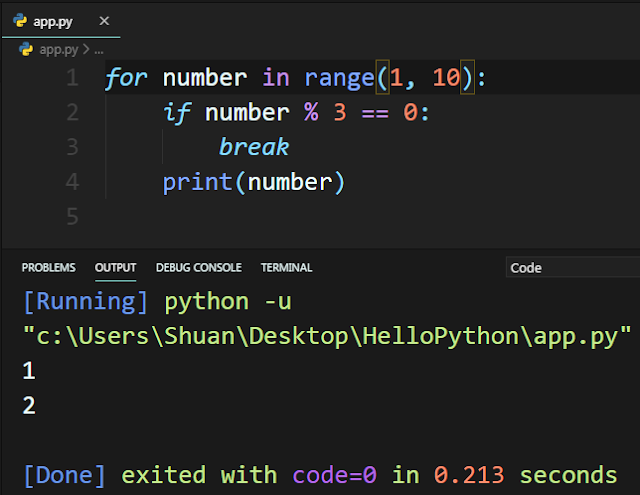Select the app.py editor tab

pyautogui.click(x=61, y=20)
